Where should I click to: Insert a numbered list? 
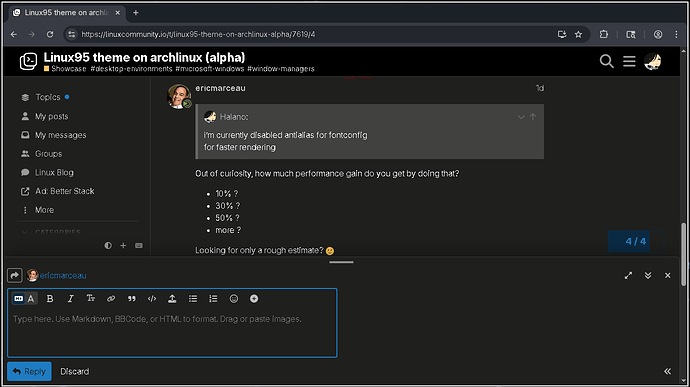[x=213, y=299]
